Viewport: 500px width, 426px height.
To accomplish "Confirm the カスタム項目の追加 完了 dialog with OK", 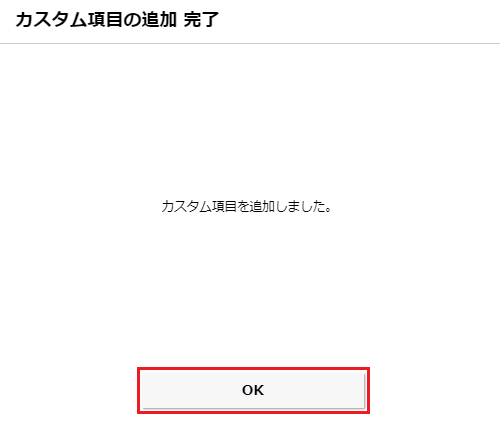I will (x=253, y=390).
